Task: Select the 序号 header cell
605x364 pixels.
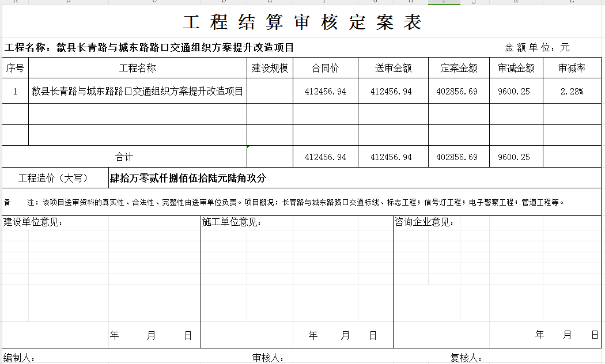Action: point(15,68)
